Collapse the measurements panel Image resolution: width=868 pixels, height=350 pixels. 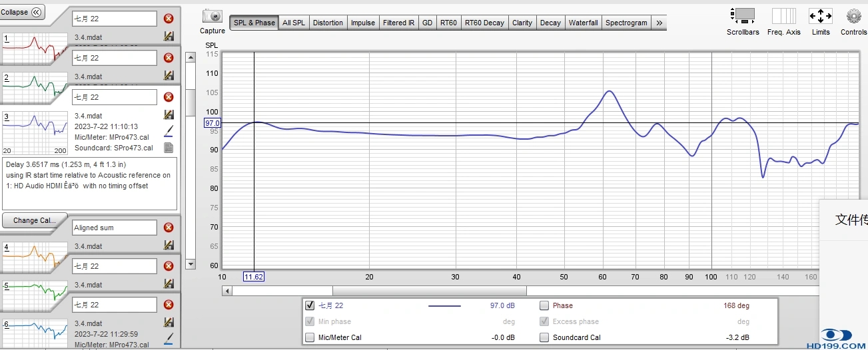click(x=23, y=12)
